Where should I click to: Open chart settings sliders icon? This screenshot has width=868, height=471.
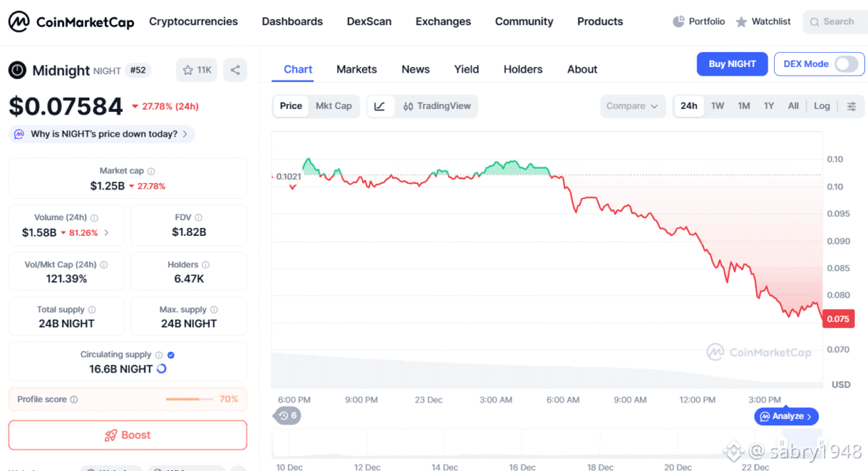pyautogui.click(x=851, y=107)
